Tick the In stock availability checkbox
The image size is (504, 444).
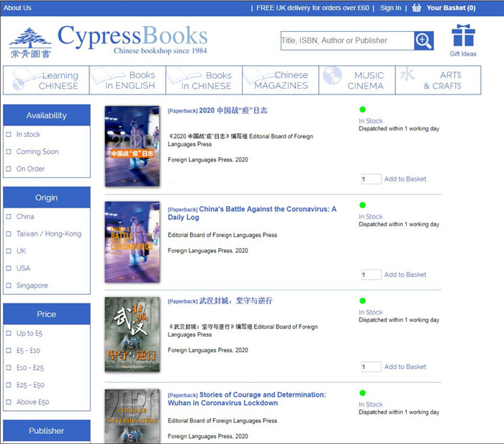pos(9,135)
